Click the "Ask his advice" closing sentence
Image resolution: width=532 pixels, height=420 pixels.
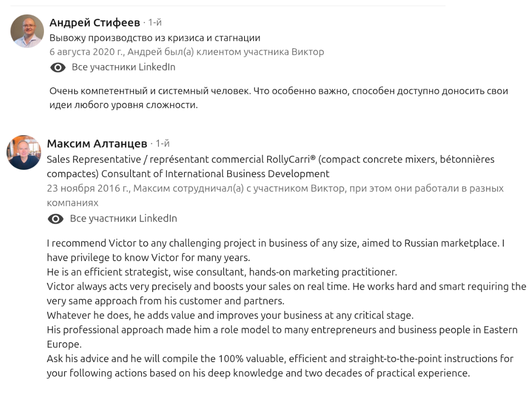(280, 359)
